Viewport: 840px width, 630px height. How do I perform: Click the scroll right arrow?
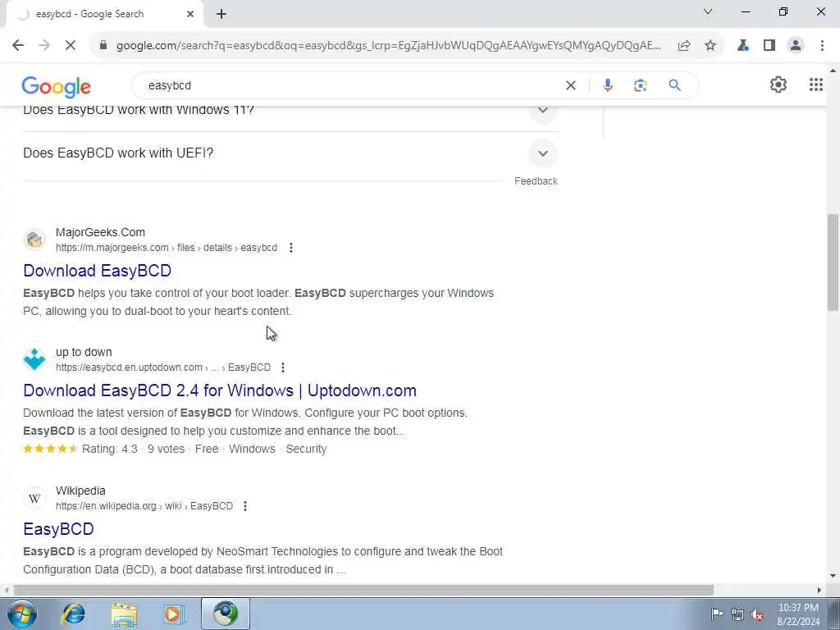pos(819,590)
